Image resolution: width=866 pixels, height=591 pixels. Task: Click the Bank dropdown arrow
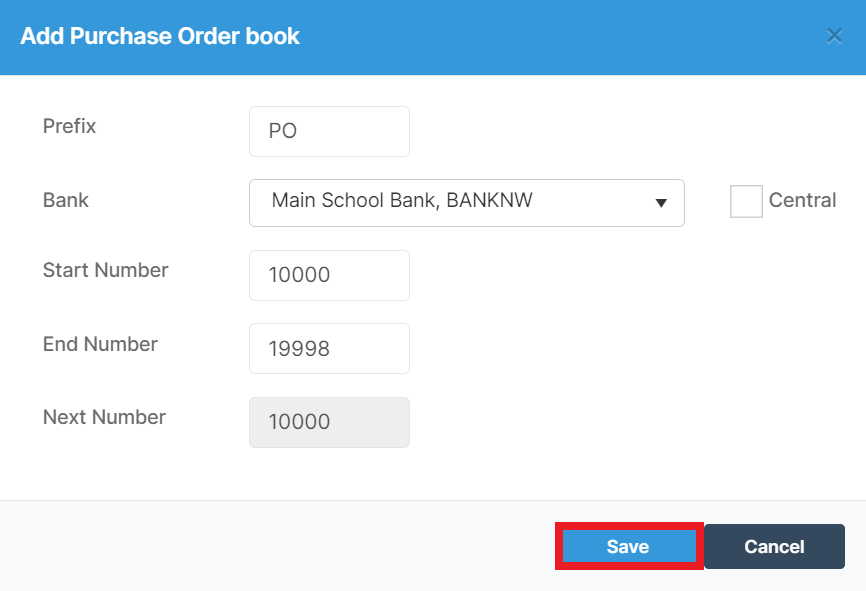point(661,203)
